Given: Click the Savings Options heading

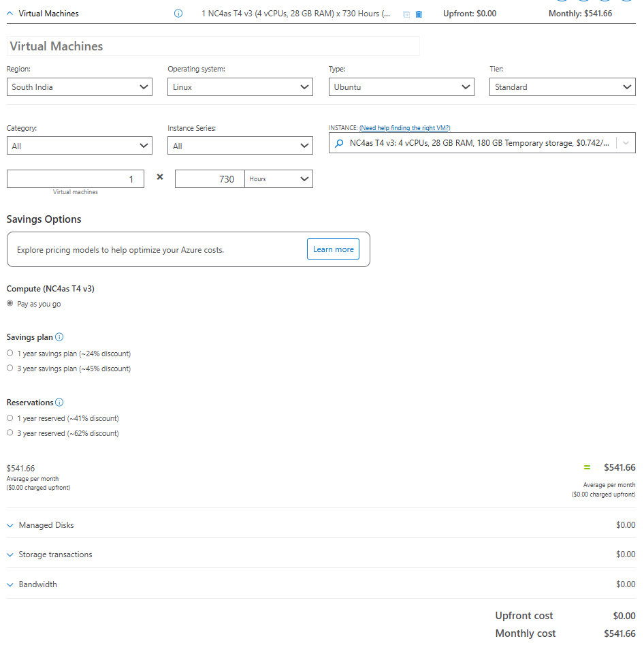Looking at the screenshot, I should click(x=44, y=219).
